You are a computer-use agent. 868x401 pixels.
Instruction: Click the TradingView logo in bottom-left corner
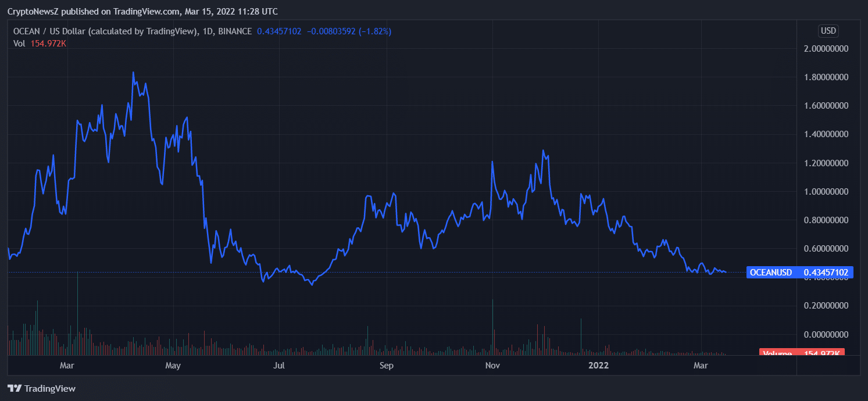tap(41, 388)
